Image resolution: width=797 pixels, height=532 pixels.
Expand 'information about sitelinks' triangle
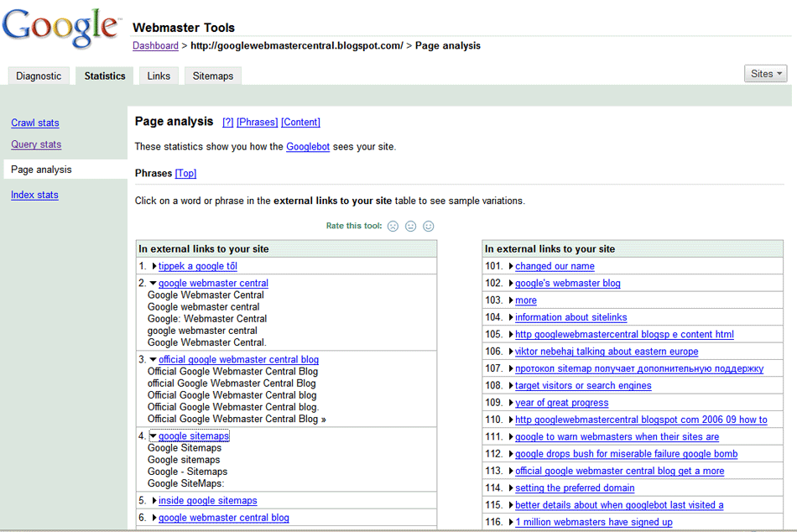511,317
